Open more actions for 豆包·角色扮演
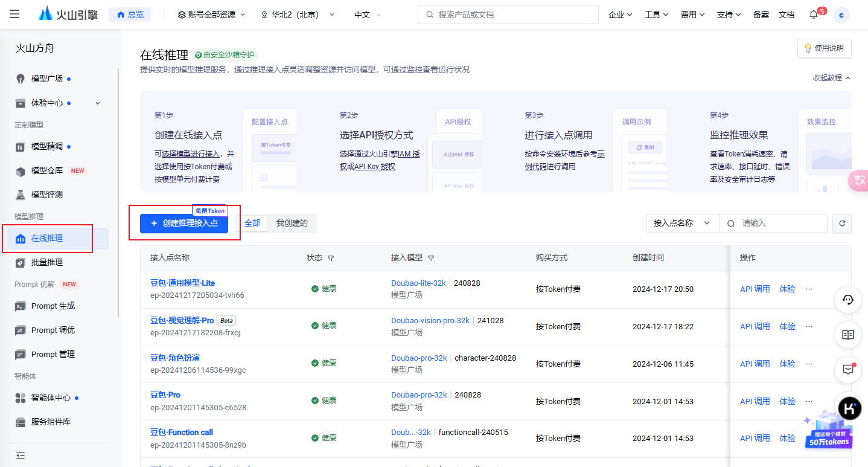The width and height of the screenshot is (868, 467). tap(809, 364)
